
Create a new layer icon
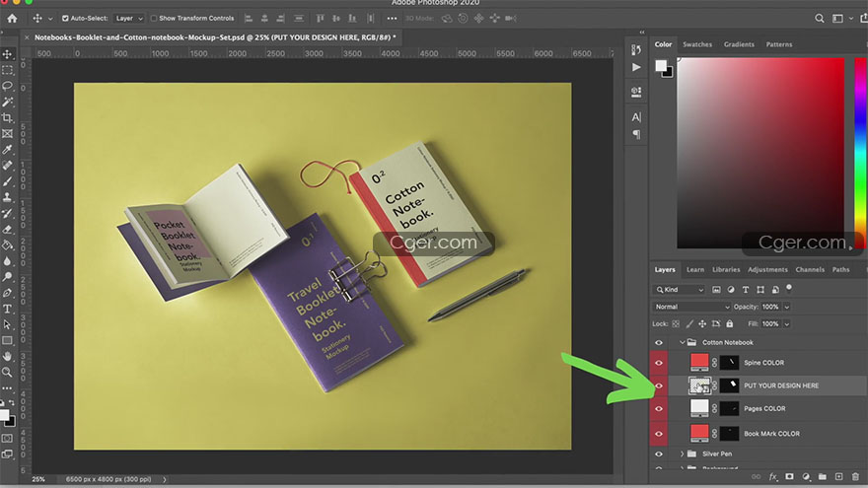pos(838,476)
